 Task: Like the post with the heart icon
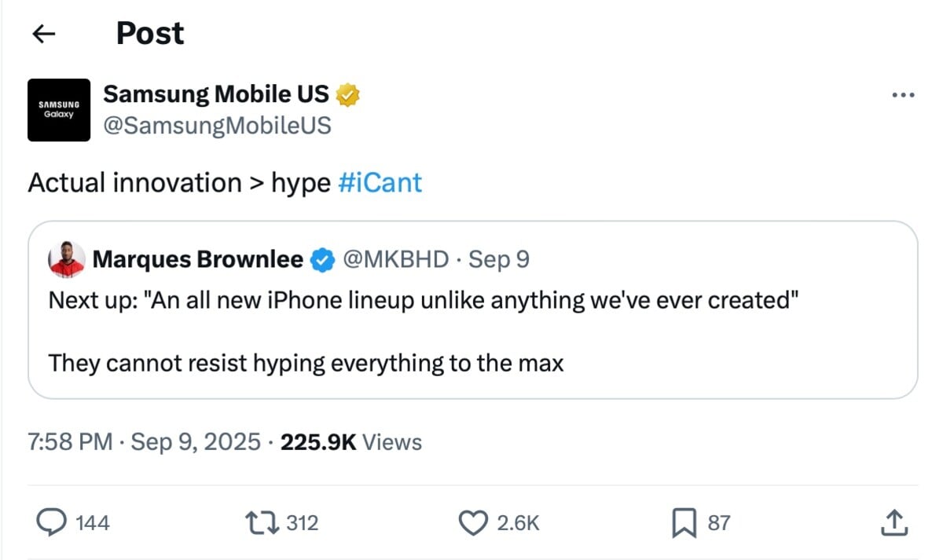click(x=473, y=522)
